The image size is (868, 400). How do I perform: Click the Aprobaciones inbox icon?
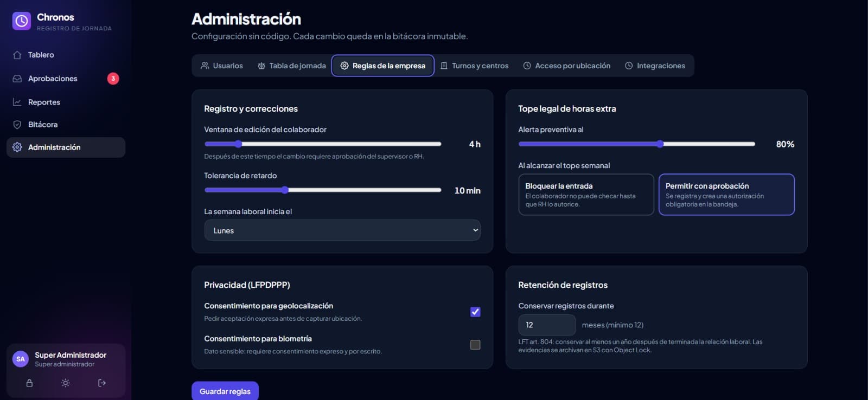click(x=17, y=79)
